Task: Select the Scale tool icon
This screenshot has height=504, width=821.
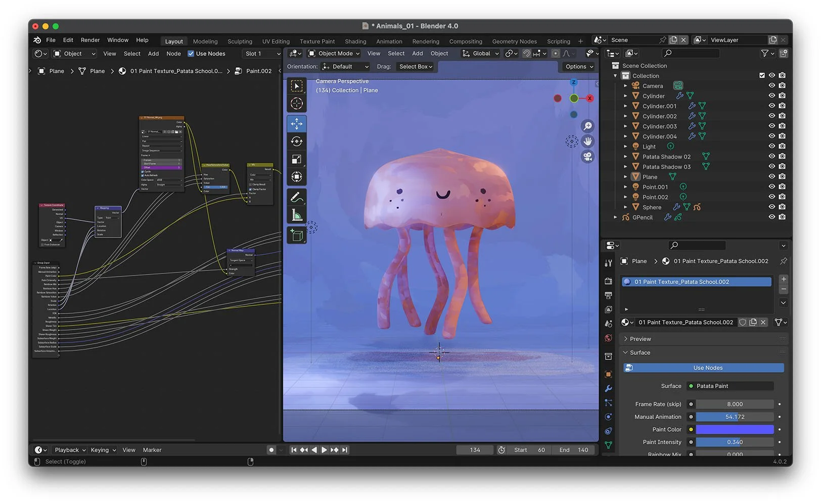Action: 297,159
